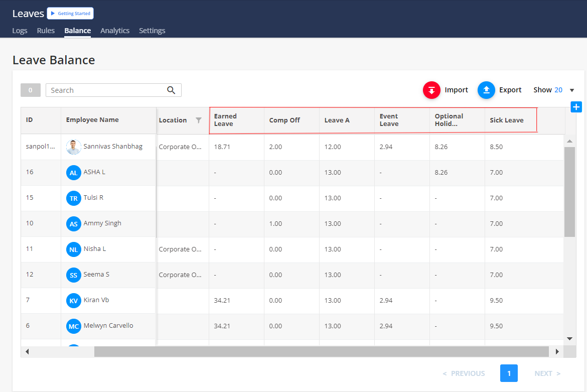
Task: Click the Getting Started button
Action: coord(70,14)
